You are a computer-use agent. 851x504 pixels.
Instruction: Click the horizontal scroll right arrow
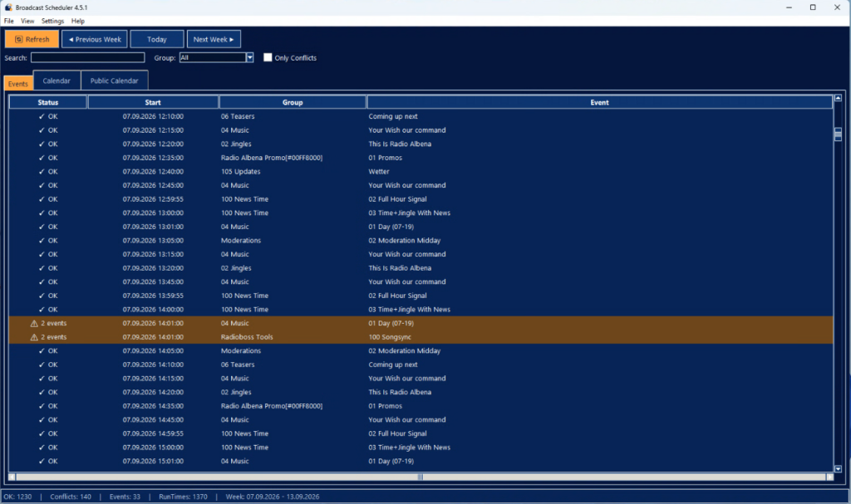coord(830,477)
